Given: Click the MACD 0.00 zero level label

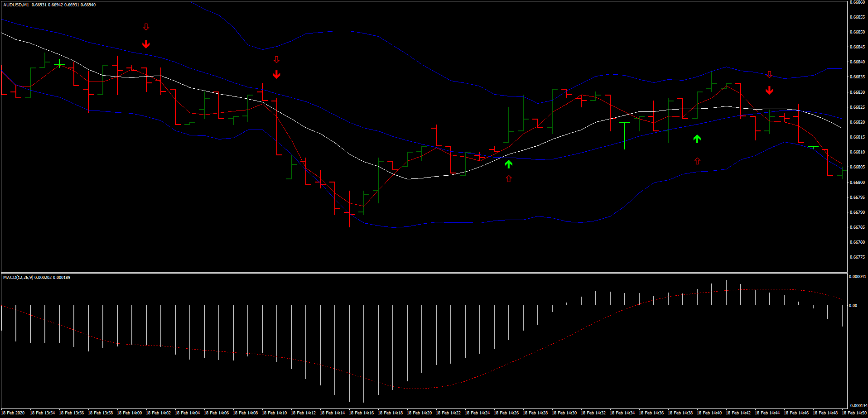Looking at the screenshot, I should point(853,306).
